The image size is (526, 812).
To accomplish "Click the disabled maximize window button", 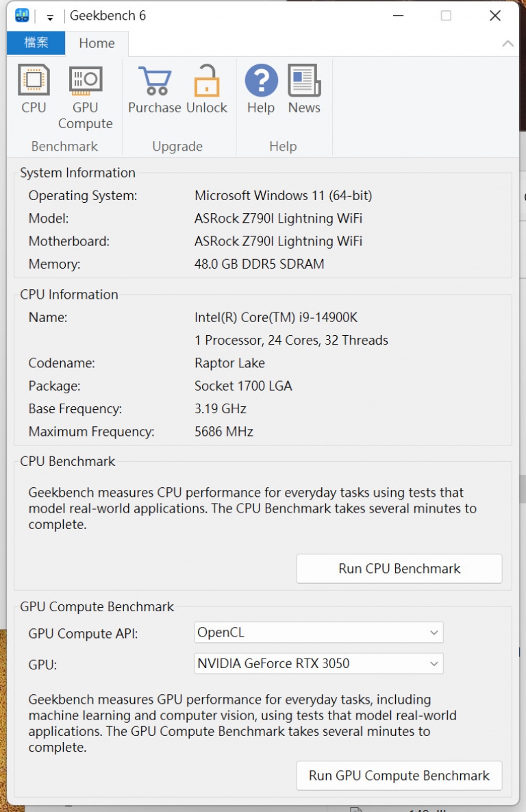I will coord(446,16).
